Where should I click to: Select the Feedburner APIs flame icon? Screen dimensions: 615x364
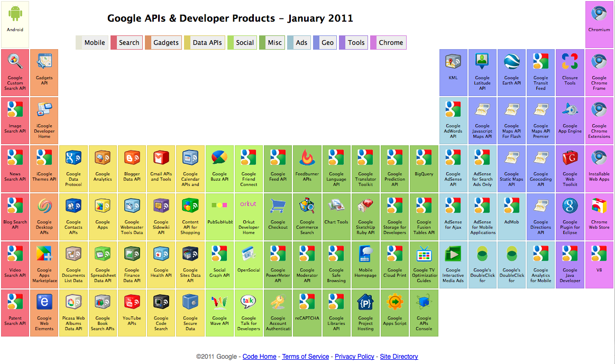tap(307, 157)
